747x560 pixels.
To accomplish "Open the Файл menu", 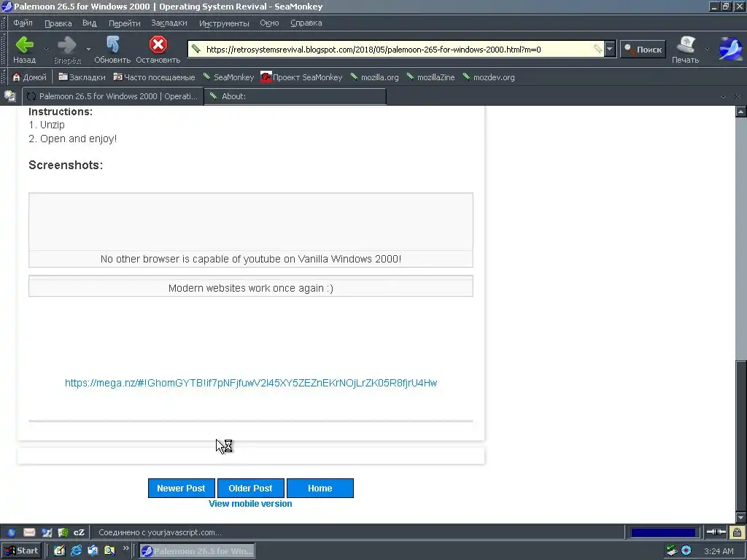I will (23, 23).
